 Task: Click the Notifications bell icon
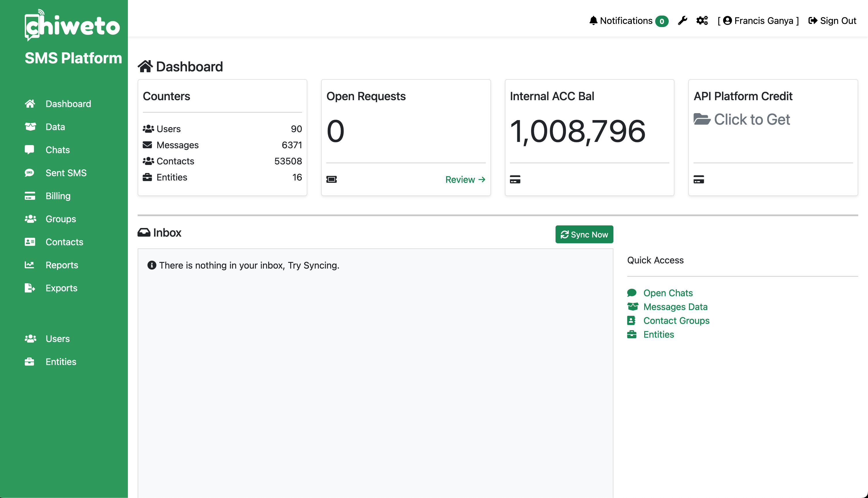(593, 21)
